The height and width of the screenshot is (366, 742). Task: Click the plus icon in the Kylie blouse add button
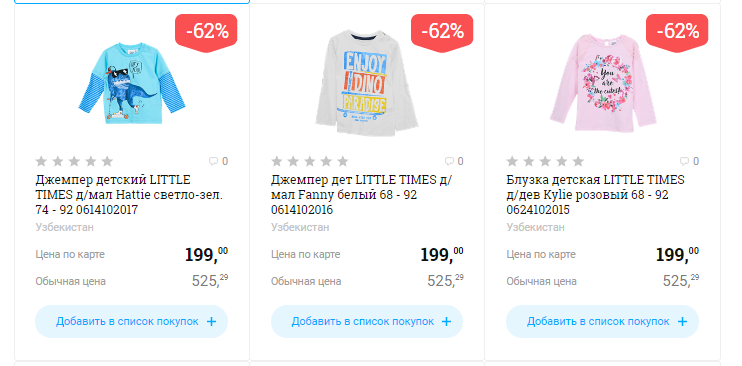(x=682, y=321)
